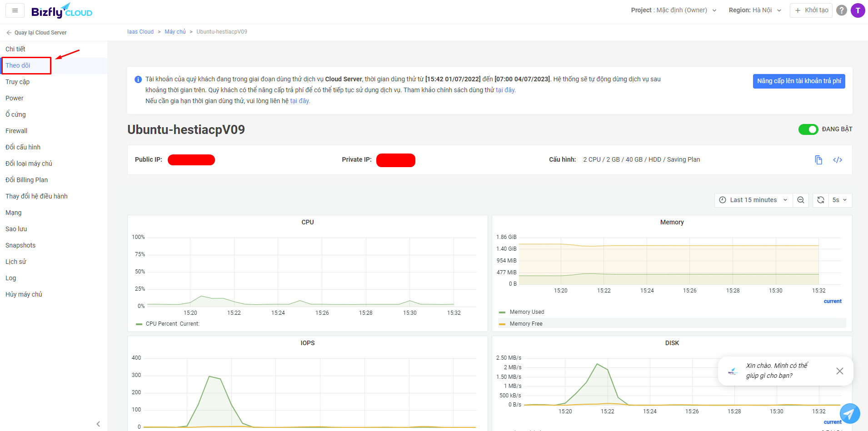868x431 pixels.
Task: Click the ĐANG BẬT status label
Action: [x=837, y=129]
